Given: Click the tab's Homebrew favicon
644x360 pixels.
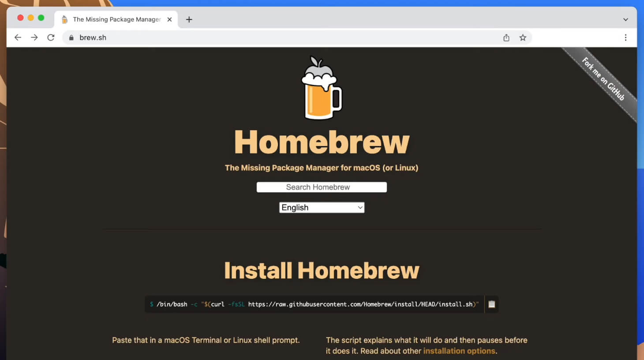Looking at the screenshot, I should tap(64, 19).
